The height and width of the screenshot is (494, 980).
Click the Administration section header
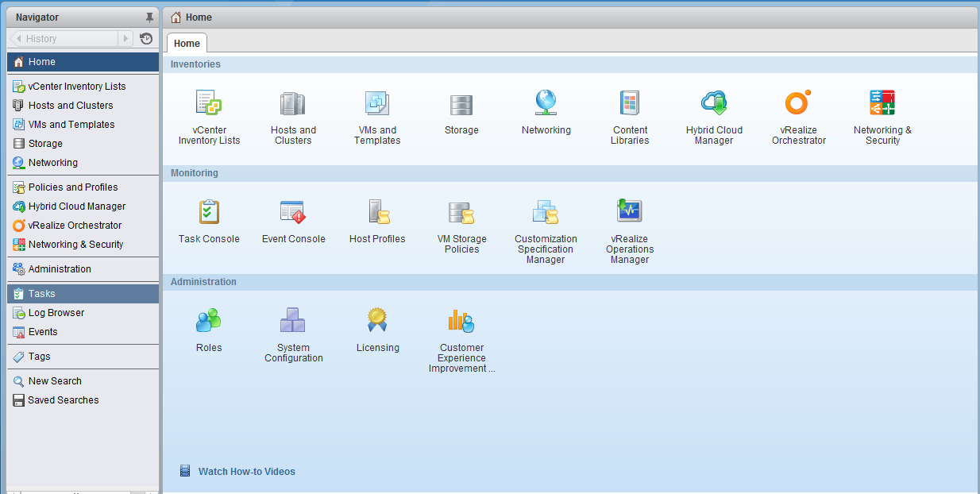(x=570, y=282)
